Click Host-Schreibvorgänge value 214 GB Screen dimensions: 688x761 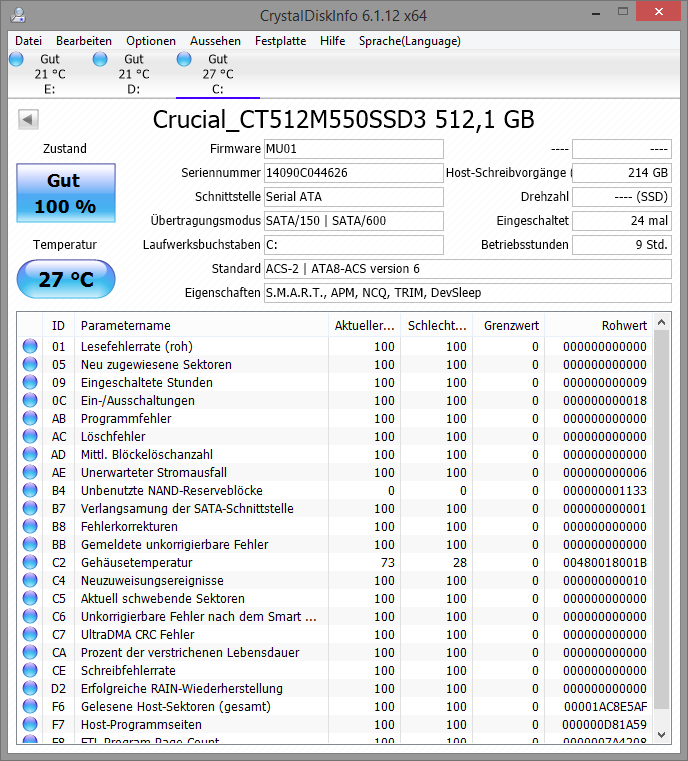pos(622,173)
